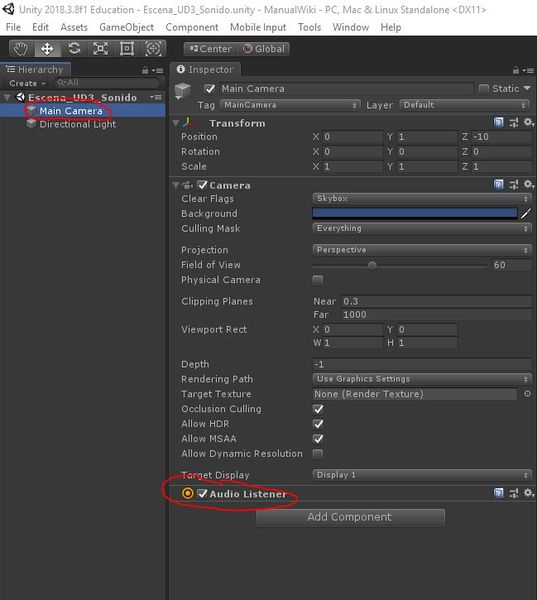Open the Inspector panel options menu
Image resolution: width=537 pixels, height=600 pixels.
coord(528,70)
